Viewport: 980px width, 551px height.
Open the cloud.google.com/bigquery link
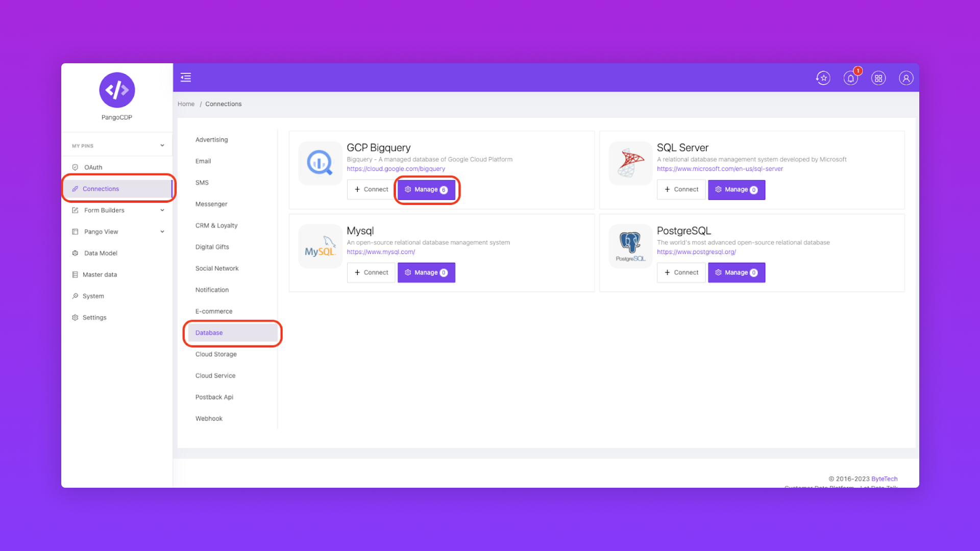click(396, 169)
